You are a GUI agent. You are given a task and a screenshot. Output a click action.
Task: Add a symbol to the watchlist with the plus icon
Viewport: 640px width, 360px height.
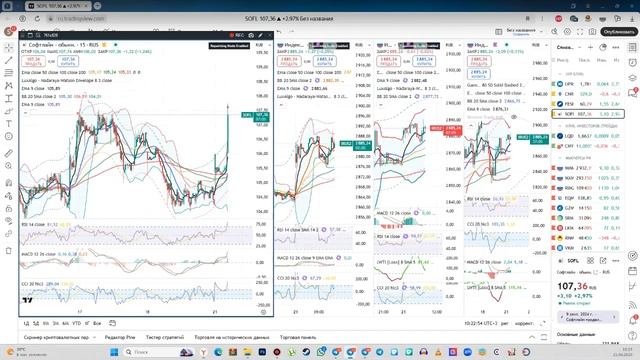point(590,47)
